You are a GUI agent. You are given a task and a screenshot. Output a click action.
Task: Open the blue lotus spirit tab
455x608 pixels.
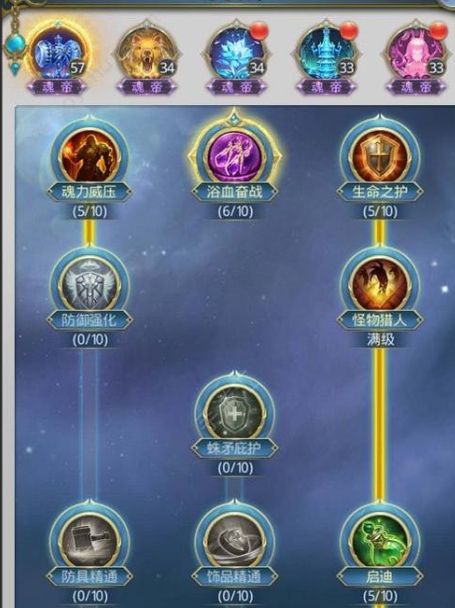pyautogui.click(x=236, y=56)
